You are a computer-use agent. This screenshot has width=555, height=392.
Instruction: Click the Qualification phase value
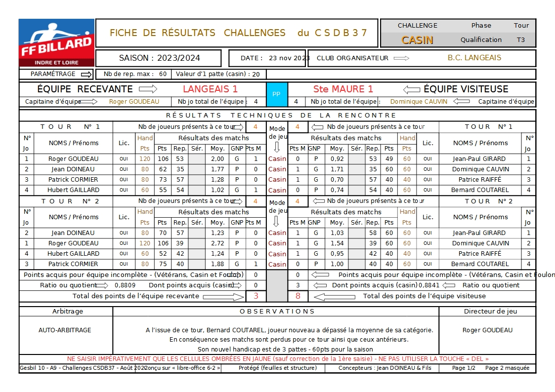coord(481,40)
